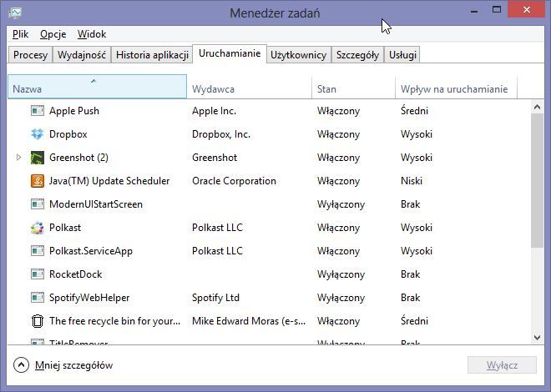Click the Greenshot (2) name text
Screen dimensions: 551x392
click(x=78, y=158)
